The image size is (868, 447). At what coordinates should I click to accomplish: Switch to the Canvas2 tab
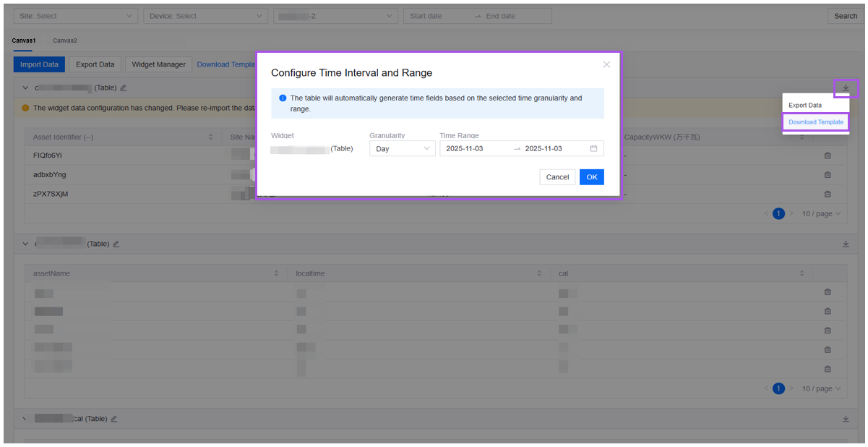tap(65, 41)
